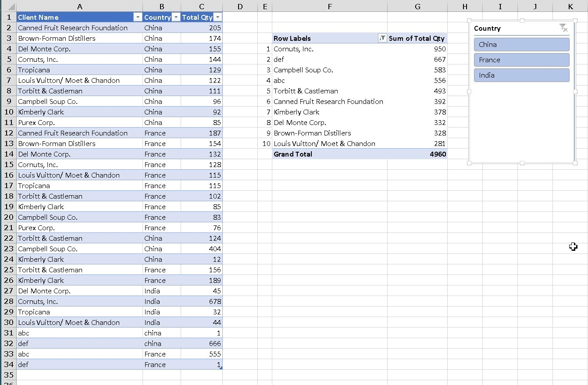The height and width of the screenshot is (385, 588).
Task: Clear the filter on the Country slicer
Action: point(564,28)
